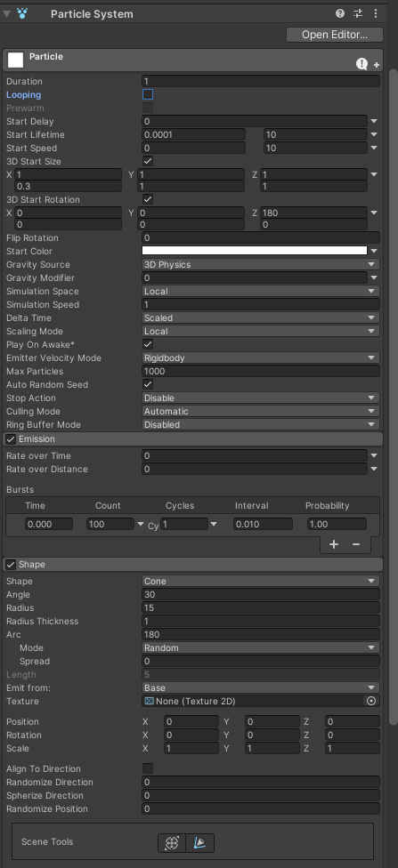
Task: Open the Simulation Space dropdown
Action: pos(261,291)
